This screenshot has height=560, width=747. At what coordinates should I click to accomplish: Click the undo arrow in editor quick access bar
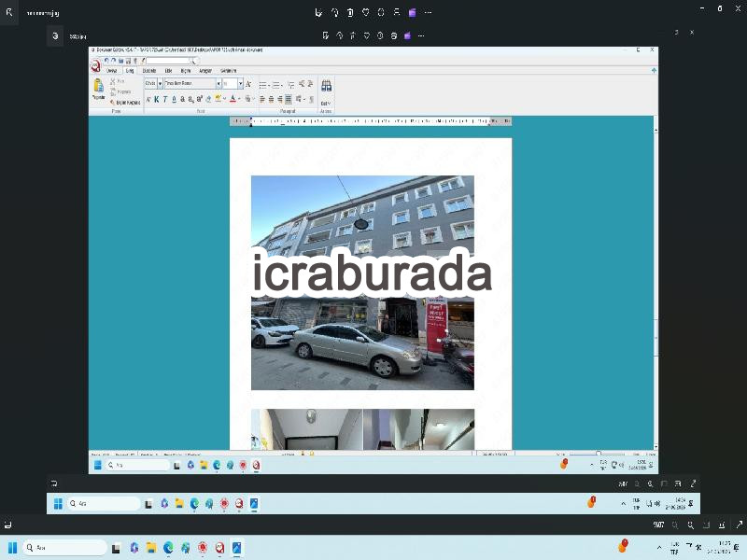(x=106, y=61)
